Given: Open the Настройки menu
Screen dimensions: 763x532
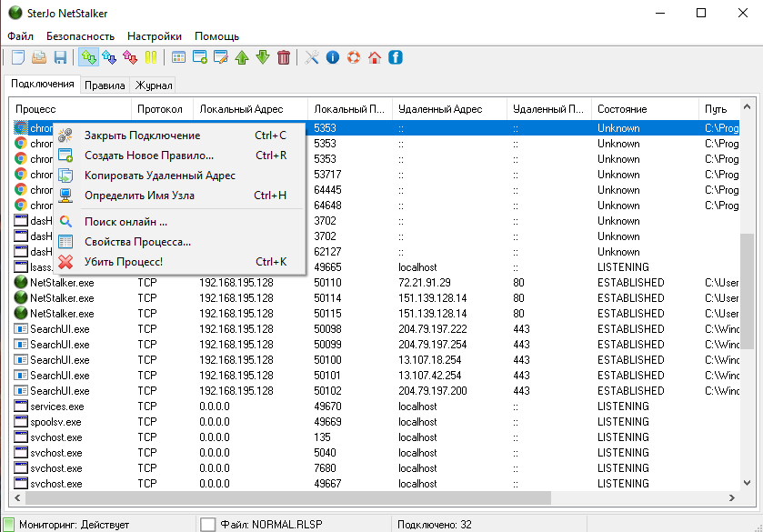Looking at the screenshot, I should 154,36.
